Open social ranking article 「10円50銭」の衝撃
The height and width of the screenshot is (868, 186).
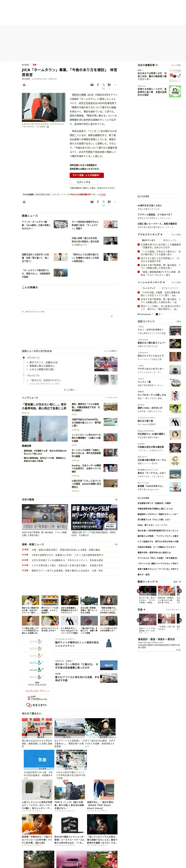coord(160,294)
